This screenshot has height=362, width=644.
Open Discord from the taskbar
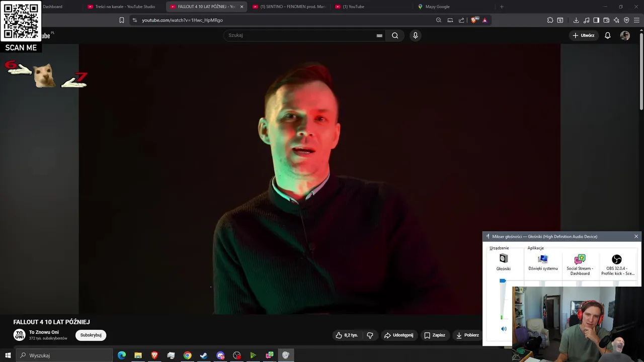point(220,355)
